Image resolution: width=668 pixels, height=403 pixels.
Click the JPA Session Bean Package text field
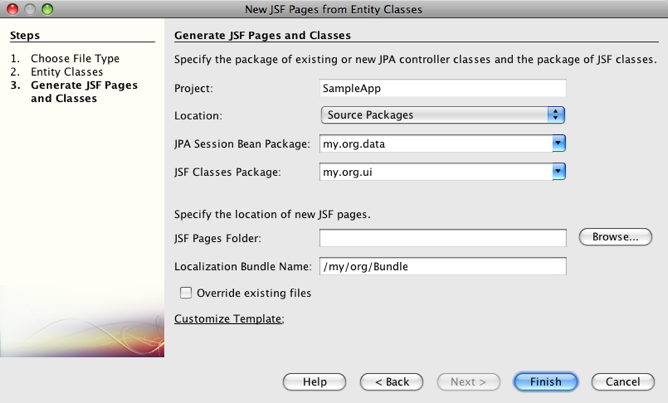coord(435,144)
